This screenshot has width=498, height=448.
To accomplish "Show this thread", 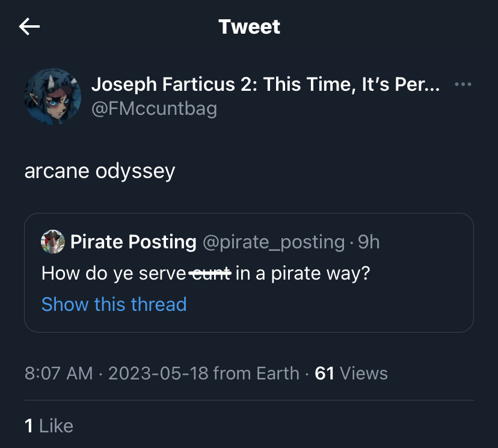I will pos(114,304).
